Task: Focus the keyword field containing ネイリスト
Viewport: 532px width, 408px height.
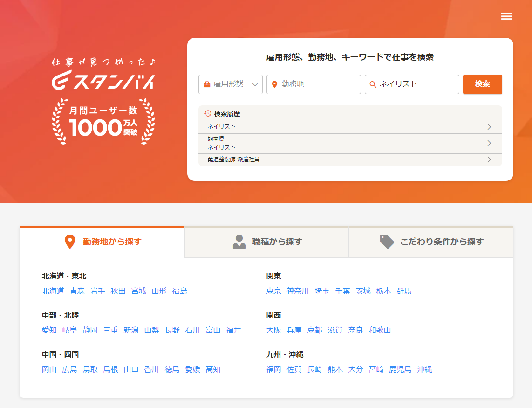Action: [411, 84]
